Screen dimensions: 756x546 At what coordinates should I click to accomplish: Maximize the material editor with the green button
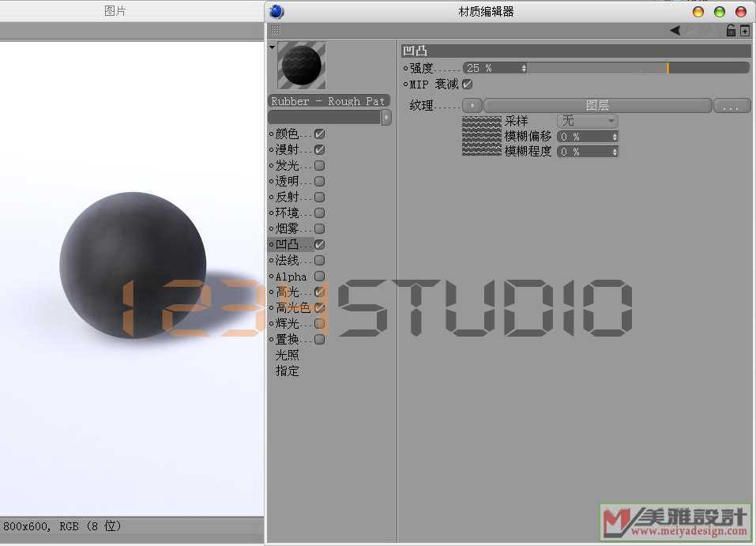[x=720, y=12]
